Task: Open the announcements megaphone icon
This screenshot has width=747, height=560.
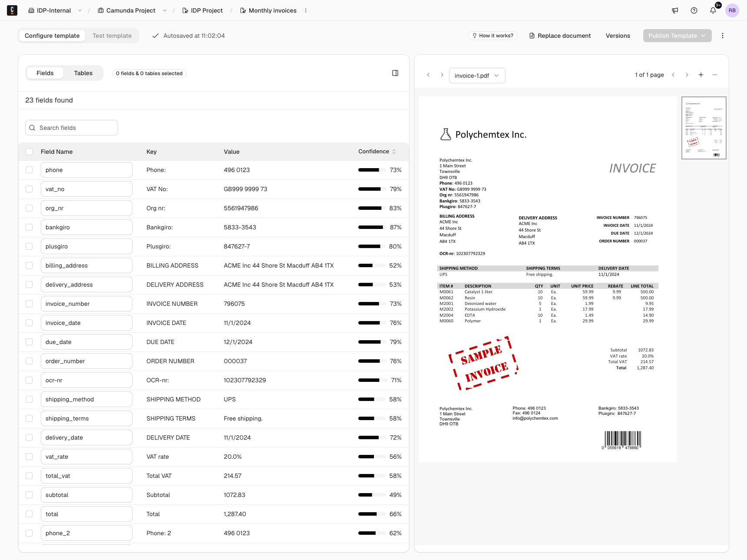Action: (x=675, y=10)
